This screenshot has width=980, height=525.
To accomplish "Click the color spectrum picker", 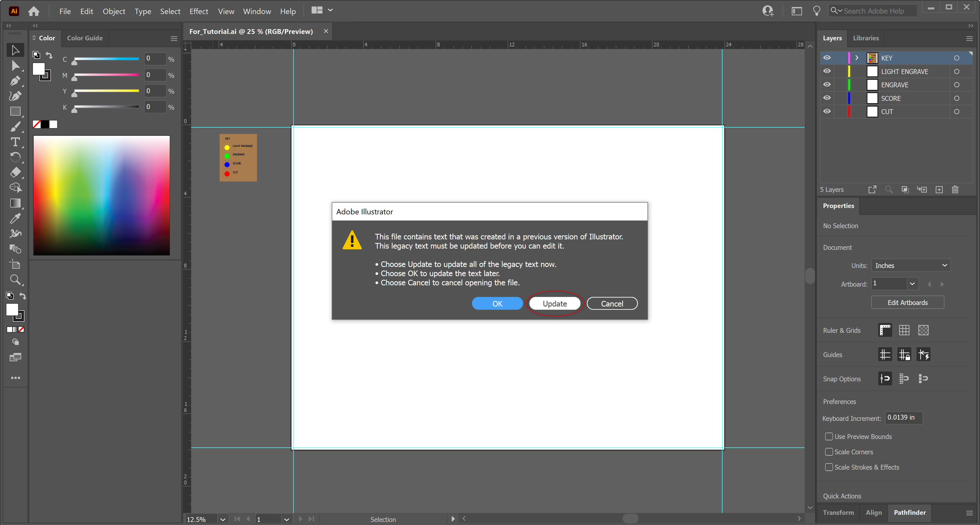I will point(102,195).
